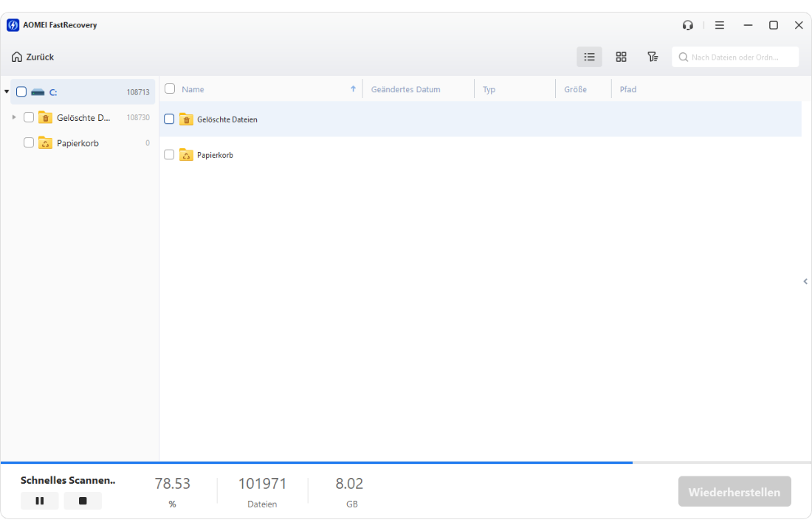Expand the collapsed right side preview panel
Screen dimensions: 812x531
(x=805, y=281)
